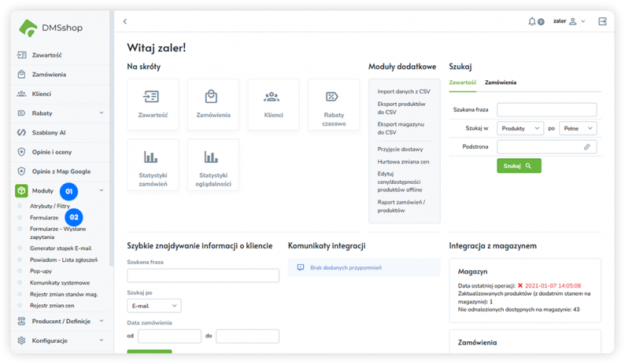Open Statystyki oglądalności shortcut tile
This screenshot has height=364, width=625.
(213, 164)
